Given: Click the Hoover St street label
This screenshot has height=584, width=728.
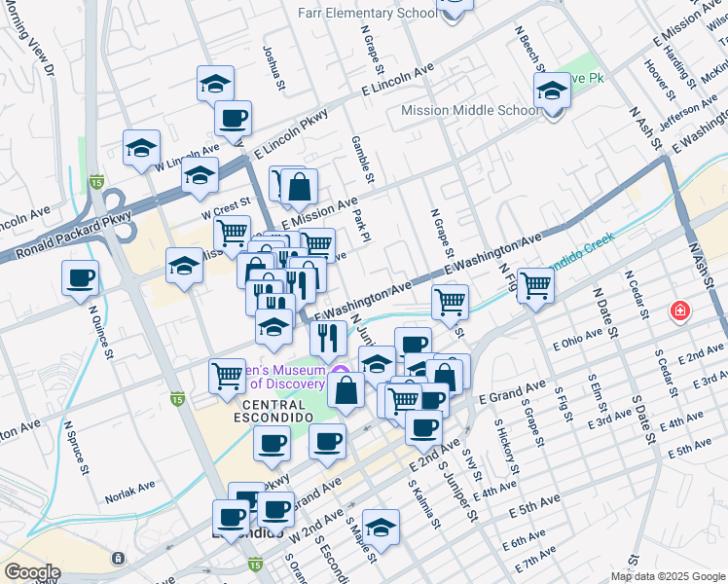Looking at the screenshot, I should (660, 80).
